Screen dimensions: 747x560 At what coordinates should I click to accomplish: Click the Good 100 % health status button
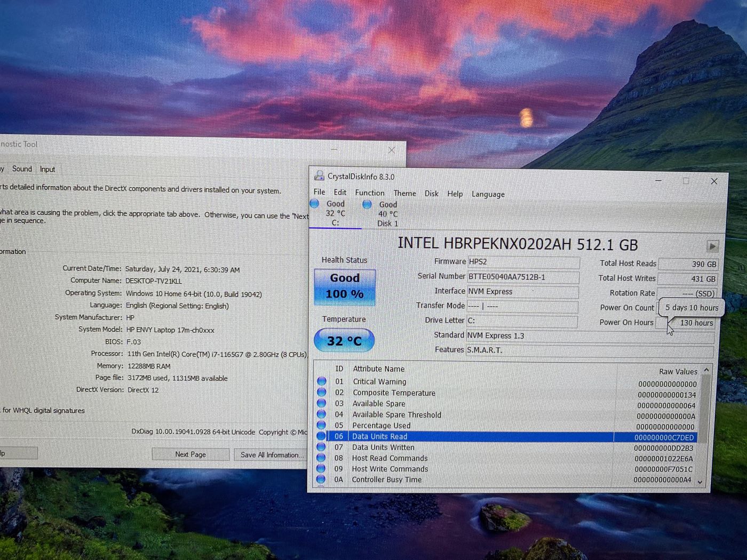(345, 286)
